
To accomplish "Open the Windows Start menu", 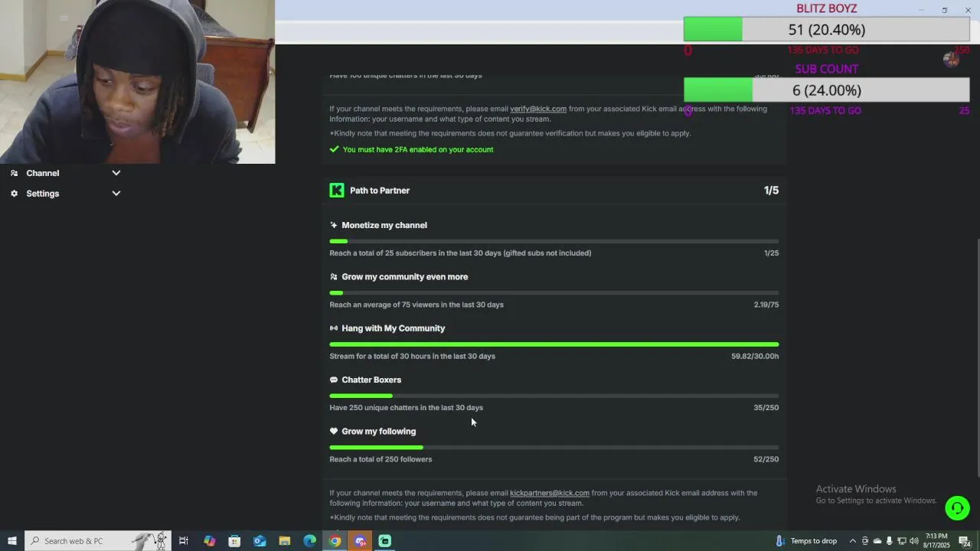I will [11, 541].
